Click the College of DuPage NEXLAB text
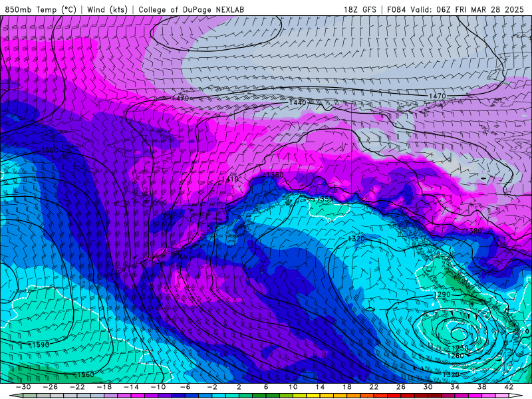Viewport: 532px width, 399px height. (191, 9)
